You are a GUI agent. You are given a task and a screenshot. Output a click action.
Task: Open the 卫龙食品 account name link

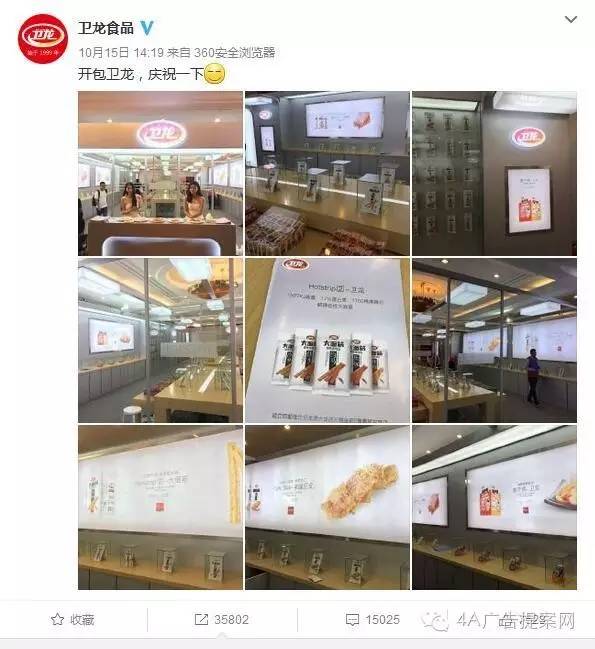coord(106,28)
